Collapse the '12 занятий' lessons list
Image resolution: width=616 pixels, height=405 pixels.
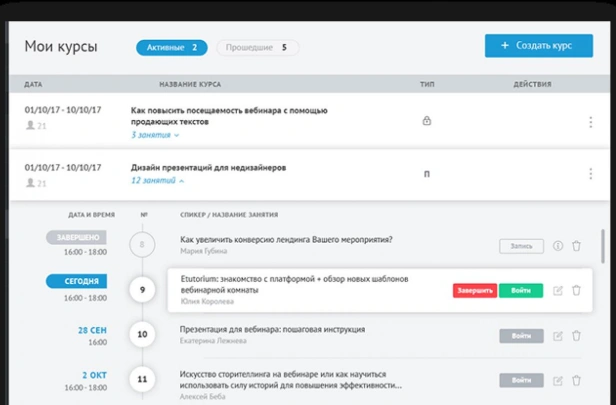[158, 181]
